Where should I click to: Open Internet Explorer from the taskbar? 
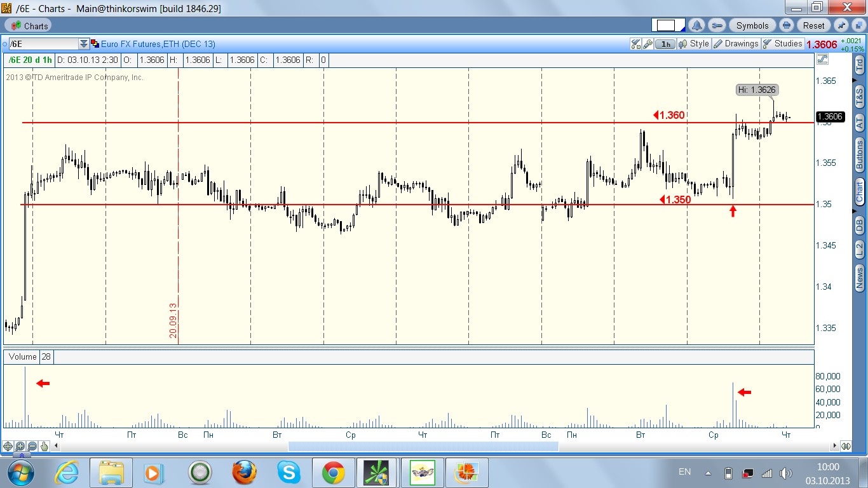67,472
